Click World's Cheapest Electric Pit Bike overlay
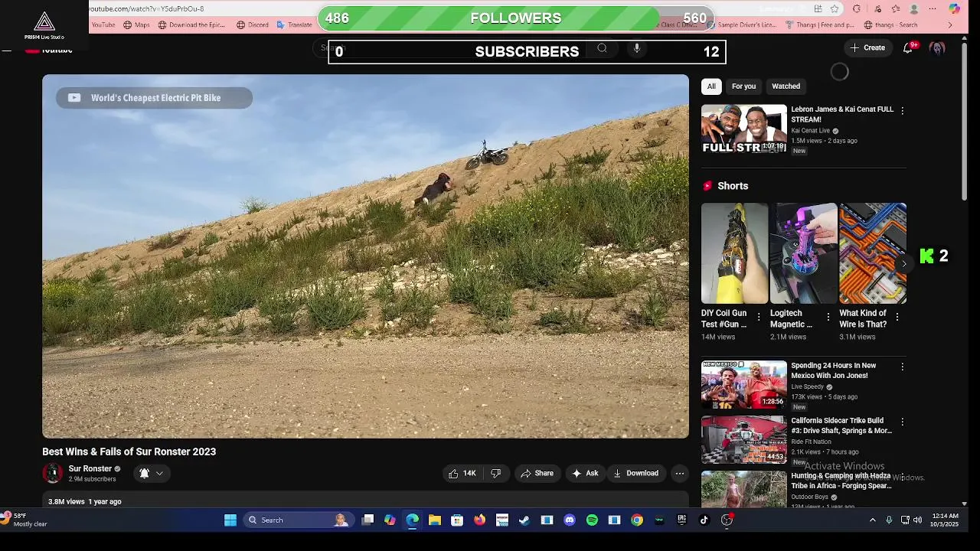980x551 pixels. coord(154,98)
